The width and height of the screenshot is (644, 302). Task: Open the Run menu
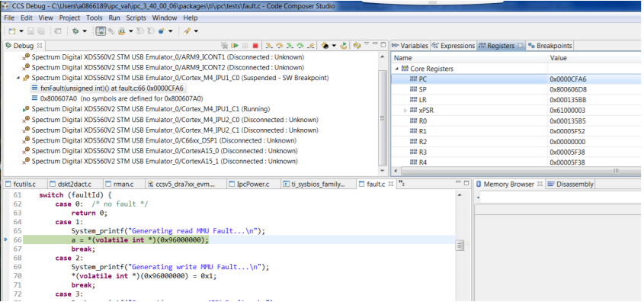pos(114,18)
